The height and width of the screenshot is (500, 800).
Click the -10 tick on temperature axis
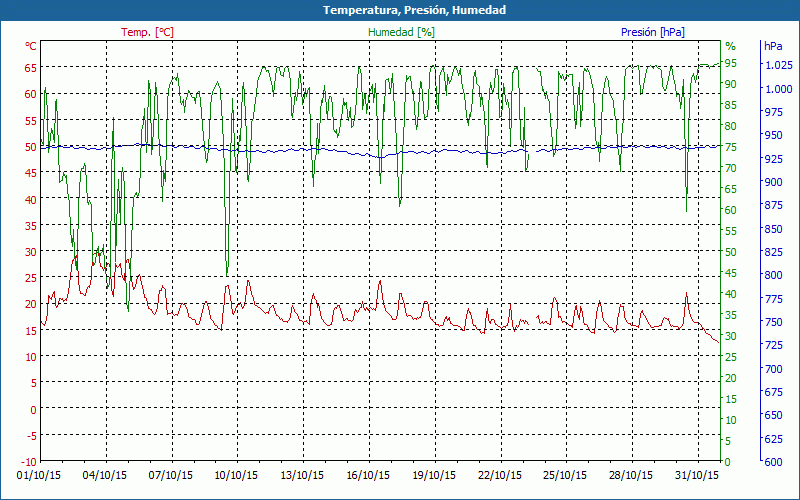coord(29,462)
